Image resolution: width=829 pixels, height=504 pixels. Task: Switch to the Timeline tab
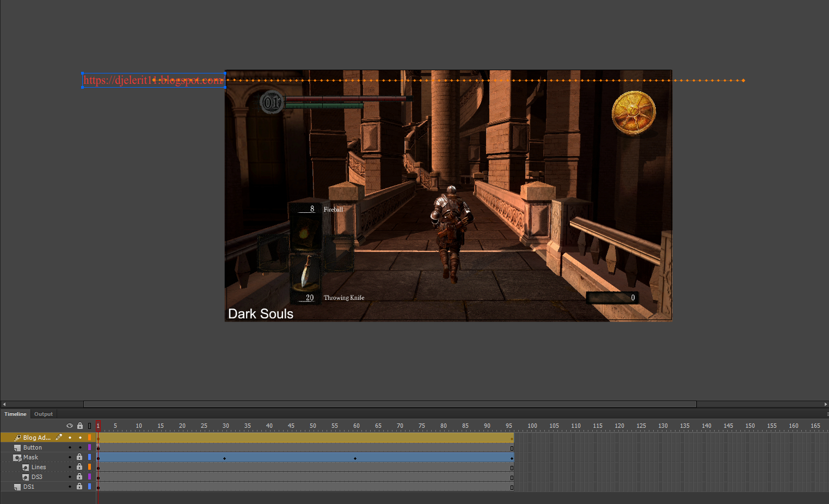(x=15, y=414)
